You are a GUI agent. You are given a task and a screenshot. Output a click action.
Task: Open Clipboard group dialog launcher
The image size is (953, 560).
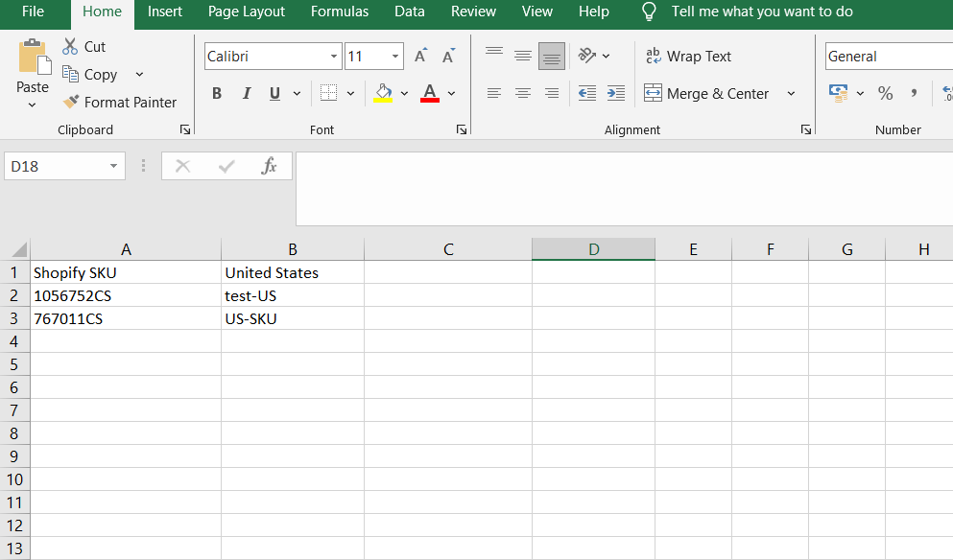(x=185, y=129)
